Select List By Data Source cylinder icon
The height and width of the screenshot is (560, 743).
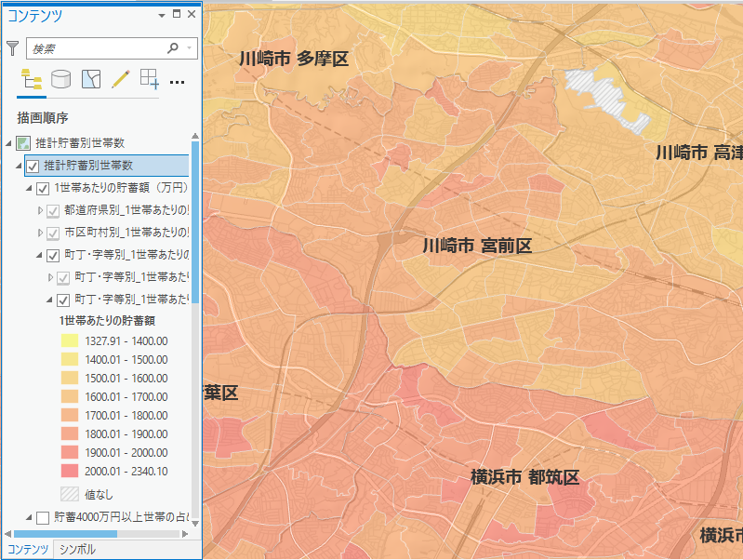pos(60,79)
